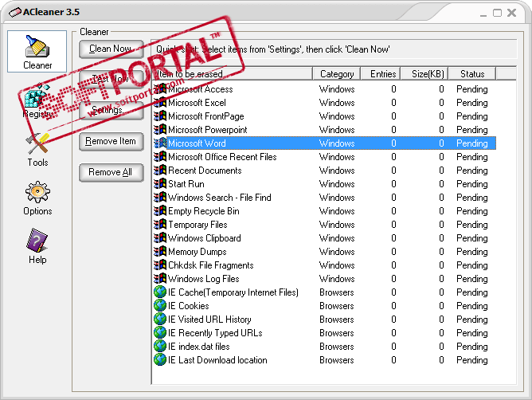
Task: Click the Recent Documents row icon
Action: click(x=160, y=171)
